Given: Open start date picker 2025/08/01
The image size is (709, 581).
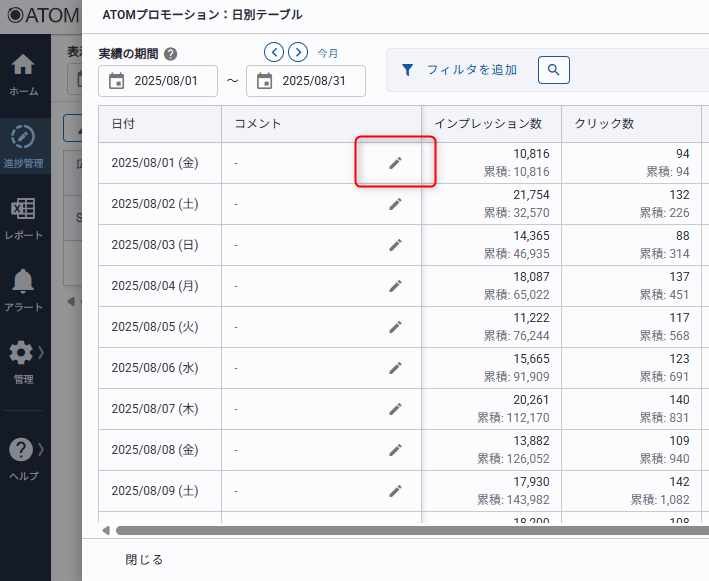Looking at the screenshot, I should coord(158,81).
